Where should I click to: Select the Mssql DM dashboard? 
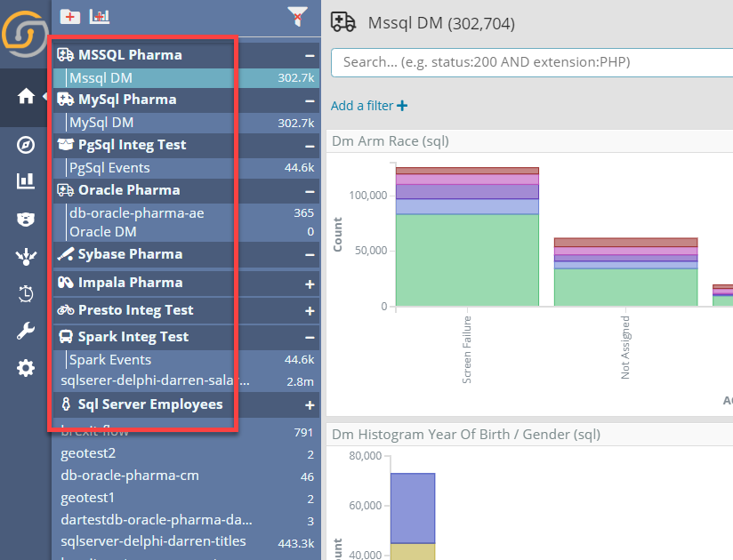click(186, 78)
